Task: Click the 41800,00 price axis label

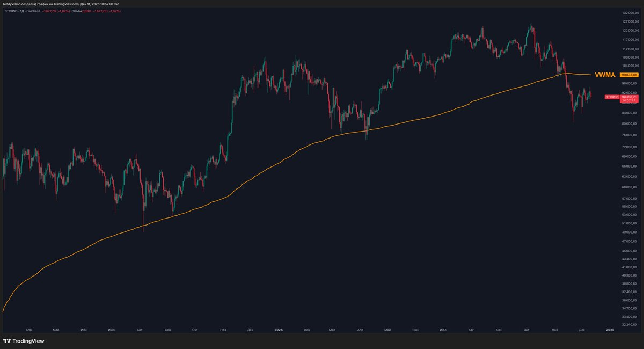Action: tap(630, 267)
